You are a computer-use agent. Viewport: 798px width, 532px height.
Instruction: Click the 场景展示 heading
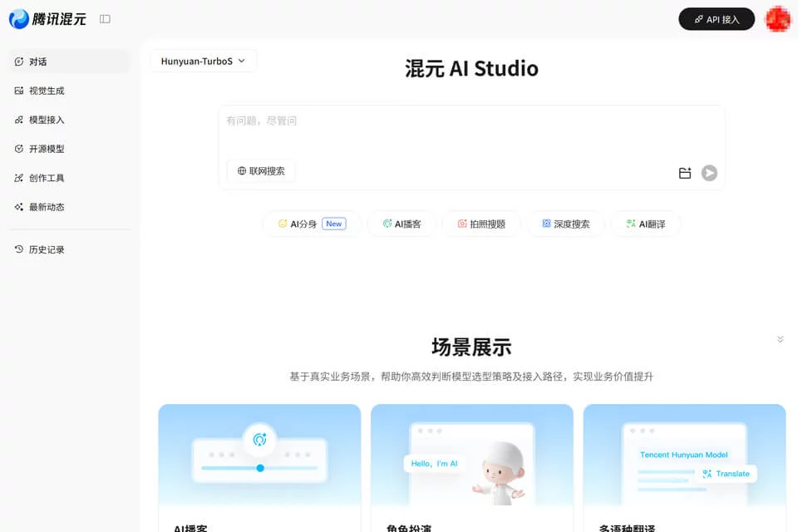coord(472,347)
